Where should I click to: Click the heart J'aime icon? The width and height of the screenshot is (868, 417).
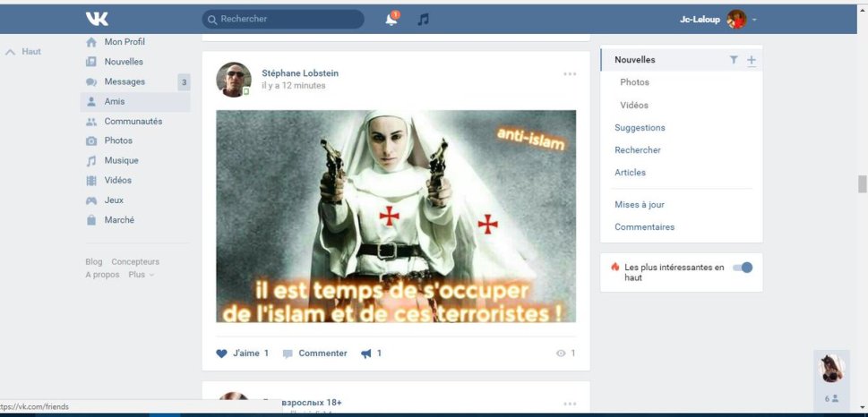coord(222,353)
